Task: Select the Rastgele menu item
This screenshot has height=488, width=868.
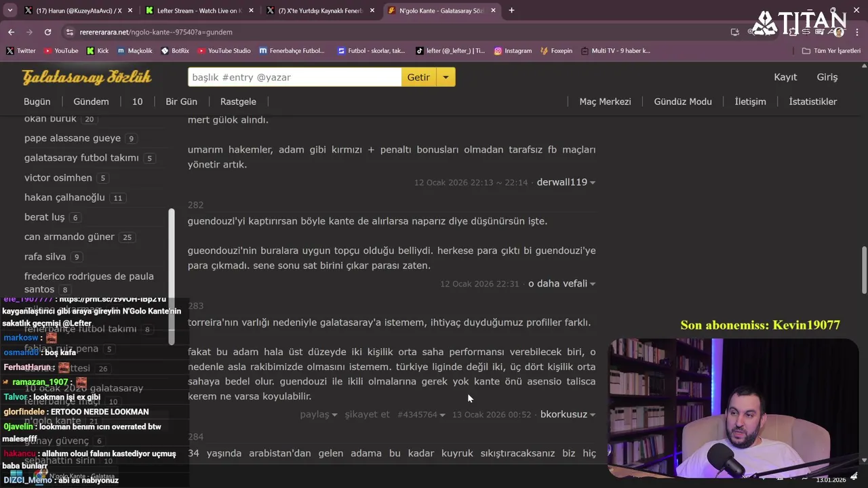Action: coord(238,102)
